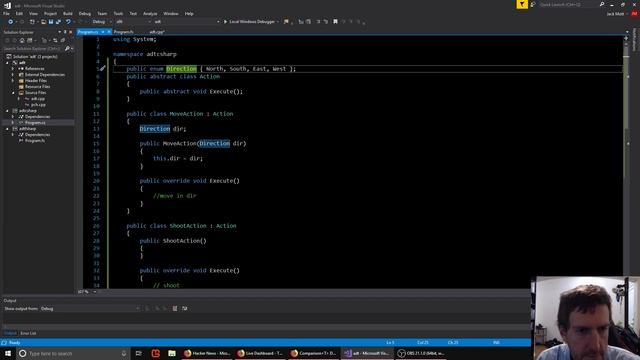
Task: Expand Dependencies under adtcsharp
Action: point(13,117)
